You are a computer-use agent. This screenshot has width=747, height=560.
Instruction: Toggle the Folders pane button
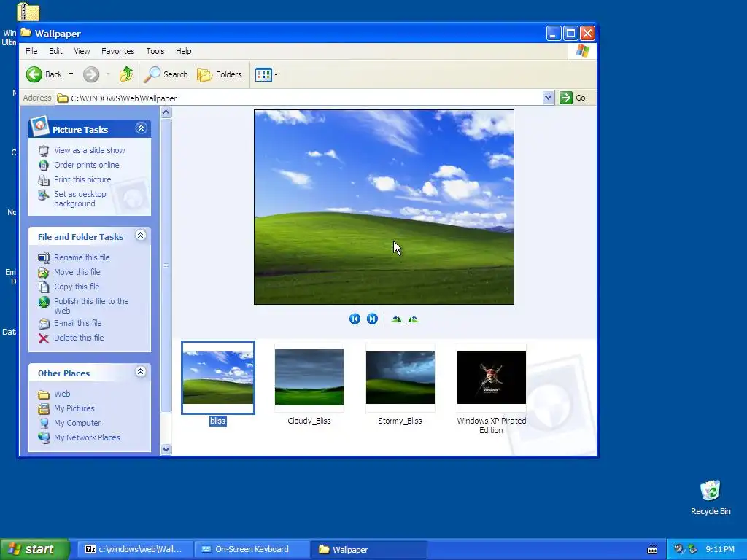[220, 74]
